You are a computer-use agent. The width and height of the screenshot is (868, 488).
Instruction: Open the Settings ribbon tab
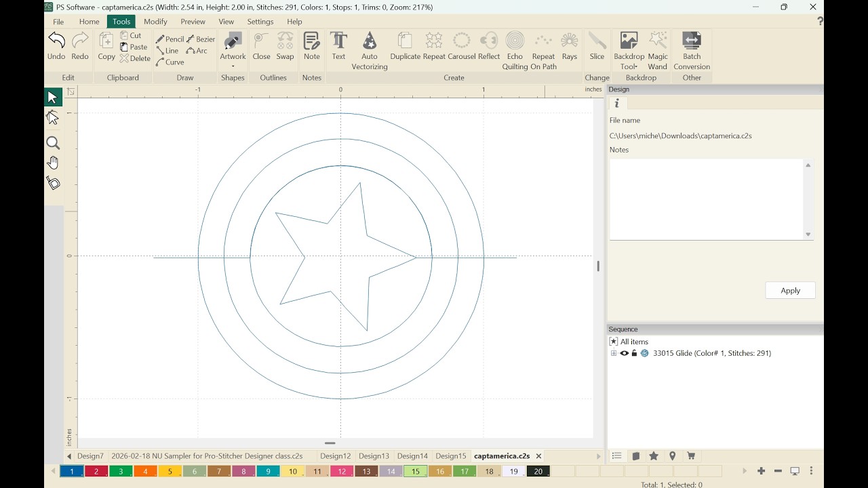[x=260, y=22]
